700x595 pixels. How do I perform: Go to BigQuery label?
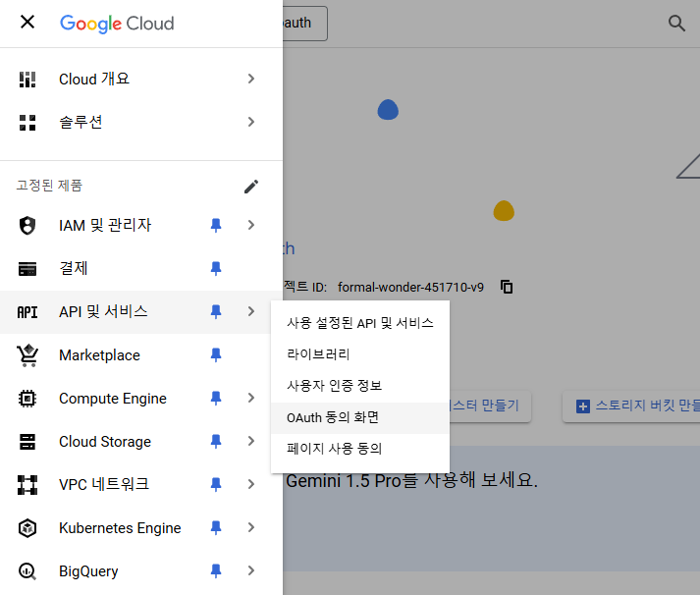[x=88, y=571]
